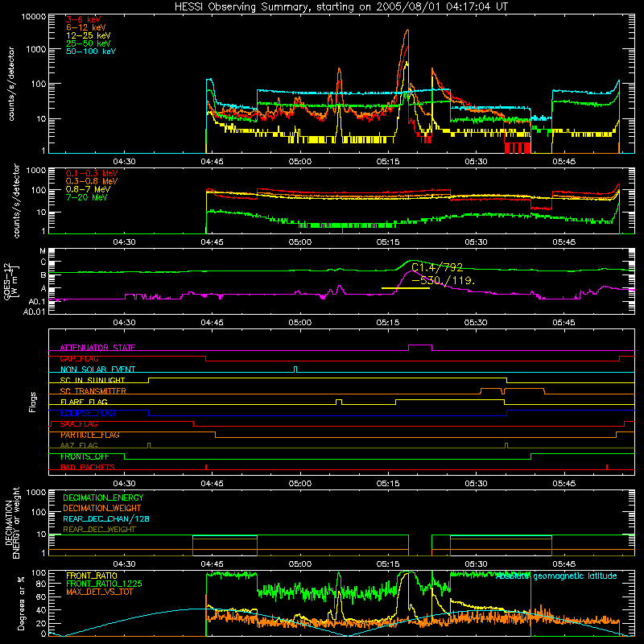This screenshot has height=644, width=644.
Task: Click the Absolute geomagnetic latitude label
Action: [x=556, y=576]
